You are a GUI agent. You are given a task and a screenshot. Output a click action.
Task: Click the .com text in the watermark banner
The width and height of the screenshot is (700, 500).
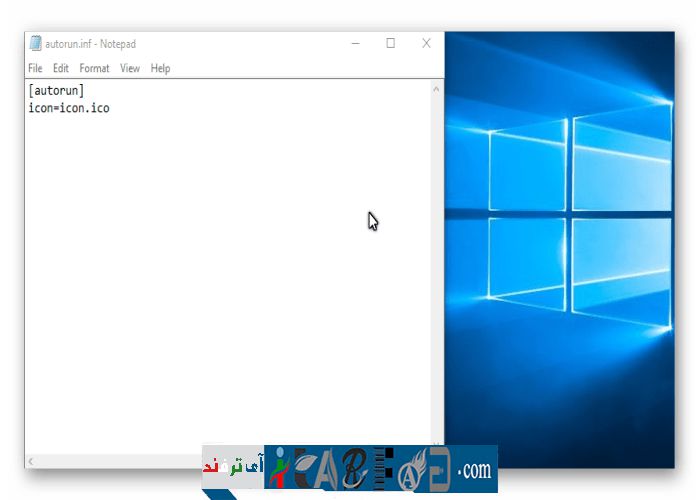475,469
